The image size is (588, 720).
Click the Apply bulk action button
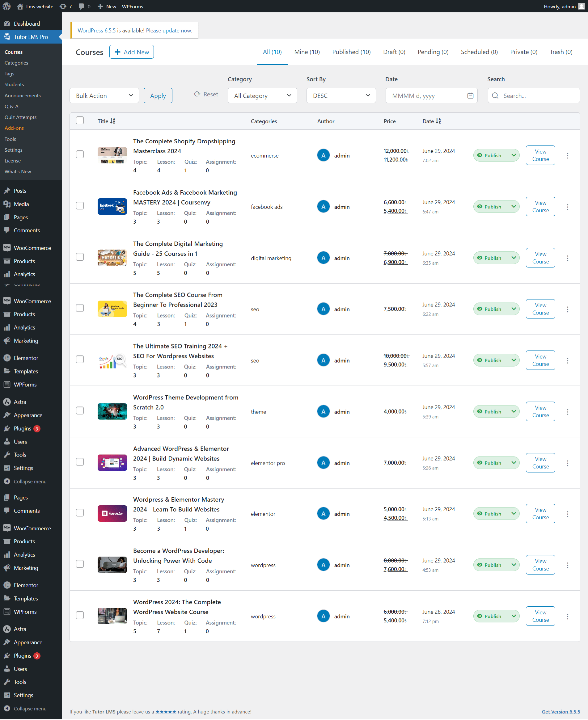pos(158,95)
